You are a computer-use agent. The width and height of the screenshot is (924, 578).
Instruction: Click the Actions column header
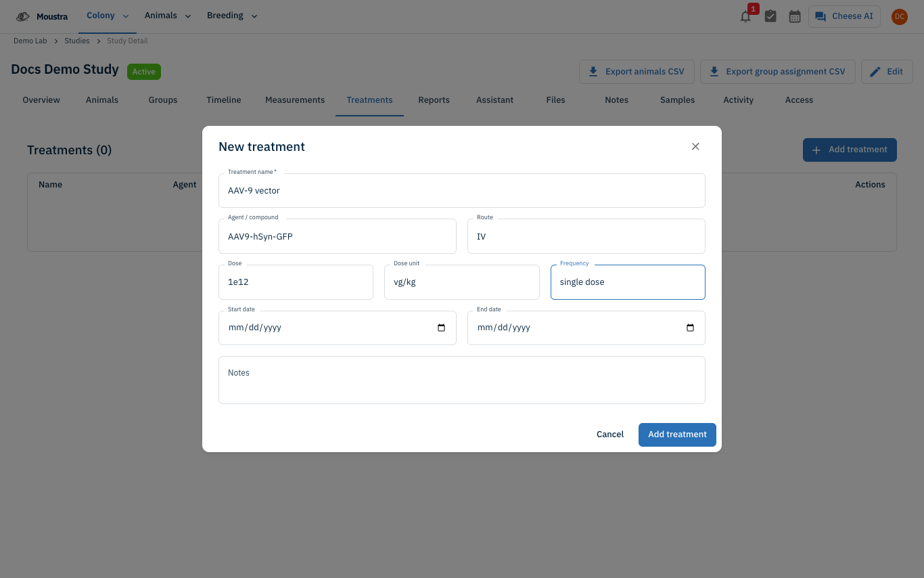pyautogui.click(x=870, y=185)
